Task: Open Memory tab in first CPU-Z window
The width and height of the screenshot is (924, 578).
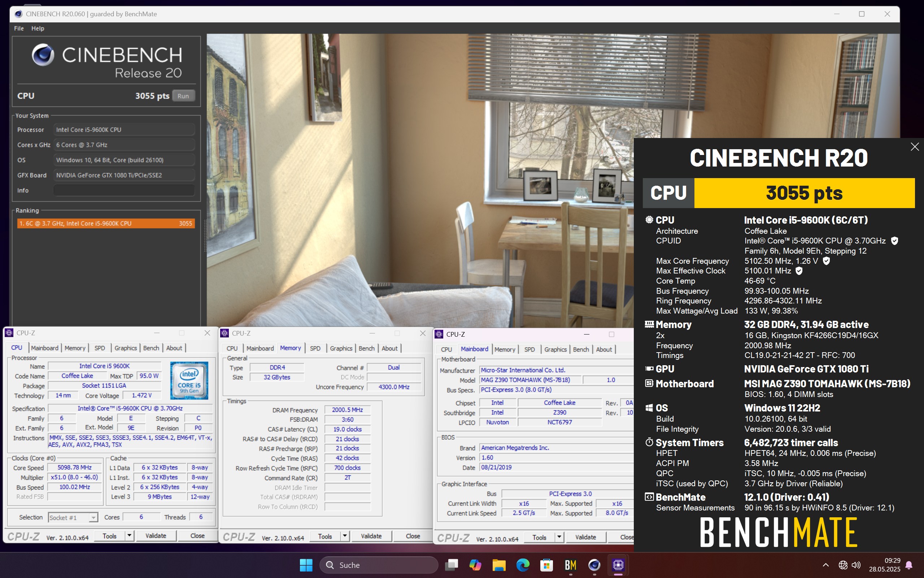Action: click(75, 348)
